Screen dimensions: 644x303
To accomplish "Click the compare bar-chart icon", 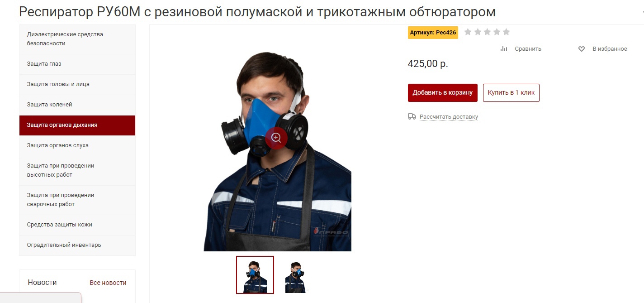I will [504, 49].
